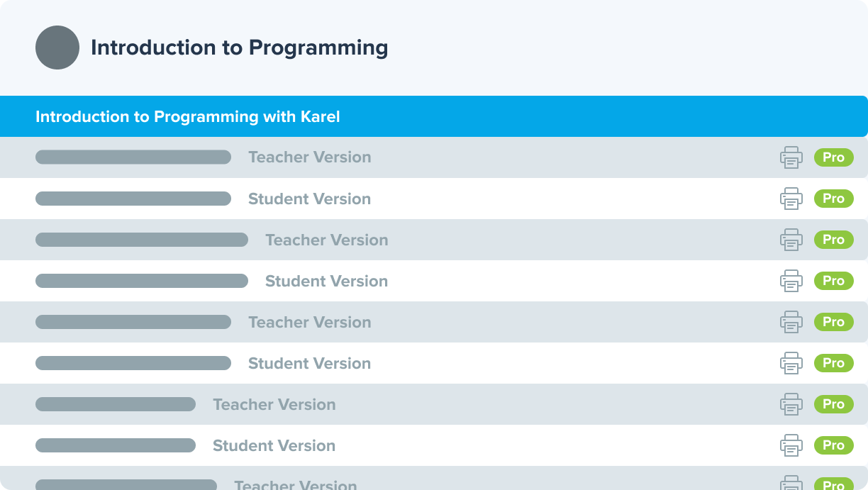Screen dimensions: 868x490
Task: Click the print icon in first Student Version row
Action: (791, 199)
